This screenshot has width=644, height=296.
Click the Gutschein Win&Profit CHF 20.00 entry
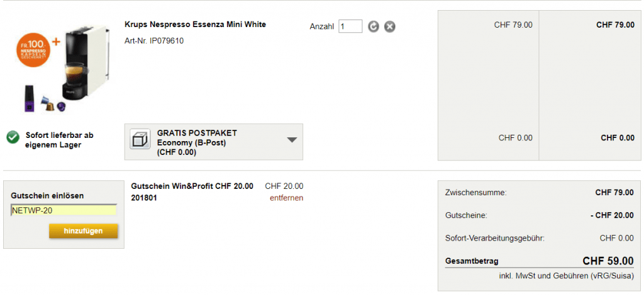click(x=192, y=186)
